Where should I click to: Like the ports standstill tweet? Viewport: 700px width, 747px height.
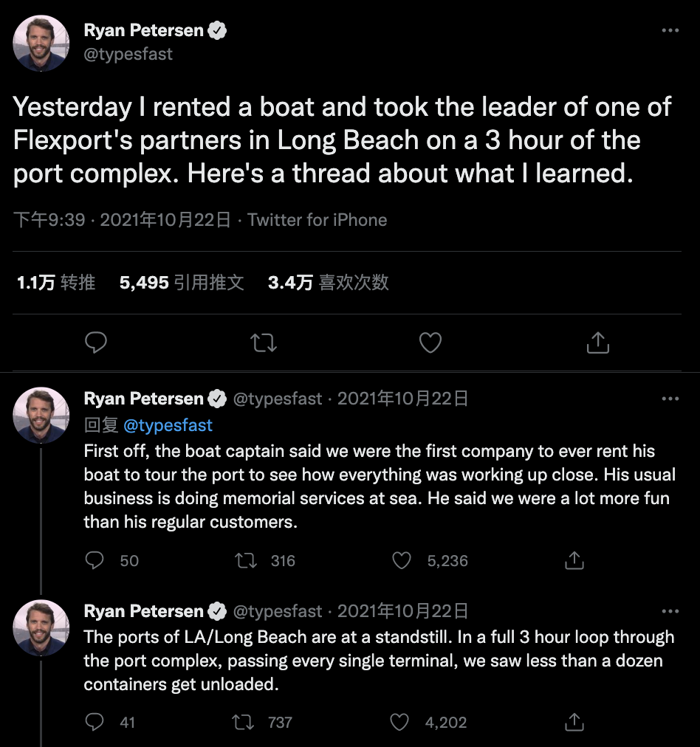(400, 722)
